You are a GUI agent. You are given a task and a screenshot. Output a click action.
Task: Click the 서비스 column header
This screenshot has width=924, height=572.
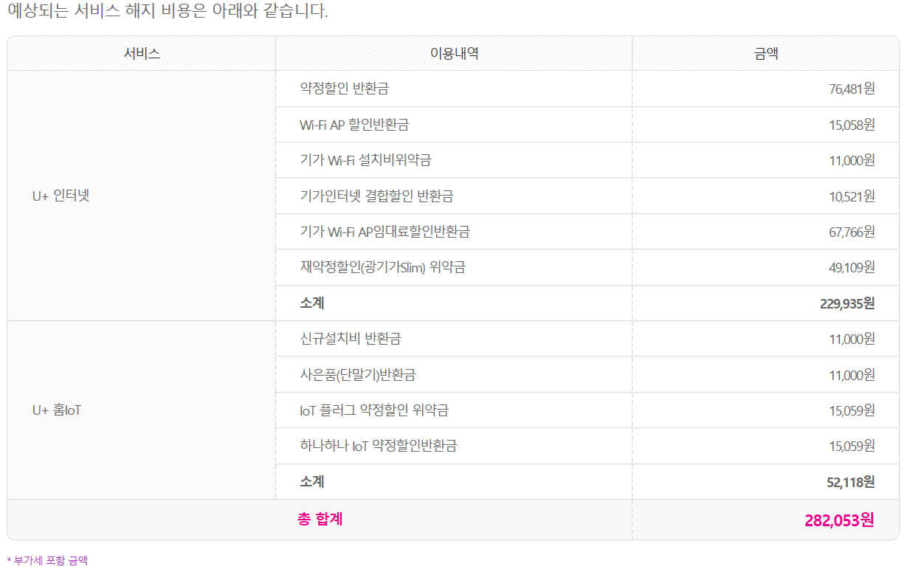[x=142, y=53]
